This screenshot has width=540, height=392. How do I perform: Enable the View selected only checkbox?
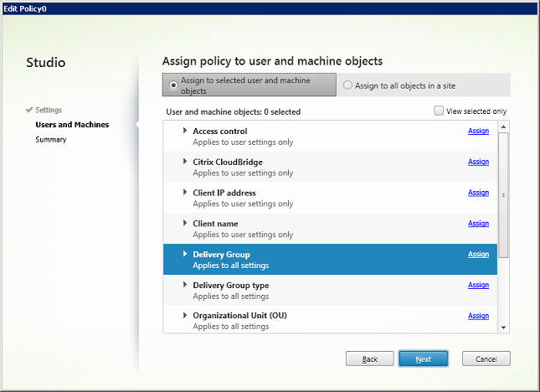click(439, 111)
